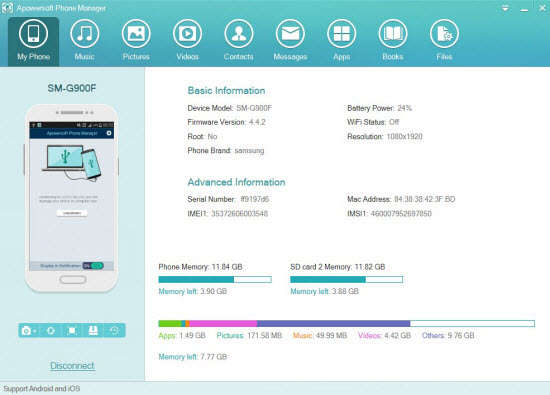Open the Files section
The width and height of the screenshot is (550, 395).
[444, 41]
